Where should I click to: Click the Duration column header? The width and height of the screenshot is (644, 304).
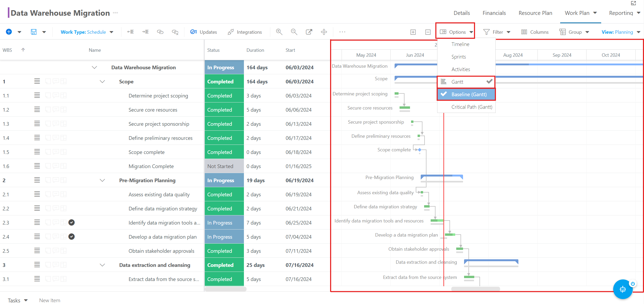point(255,50)
